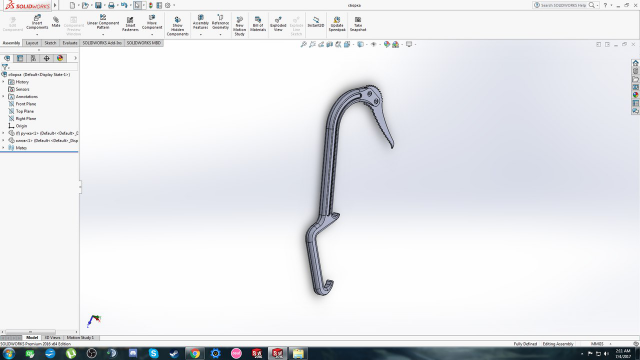The height and width of the screenshot is (360, 640).
Task: Click Edit Appearance color ball in view toolbar
Action: [x=387, y=44]
